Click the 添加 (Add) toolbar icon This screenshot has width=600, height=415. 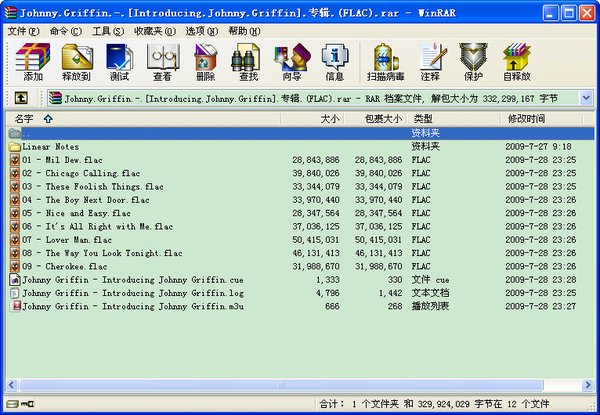[33, 57]
